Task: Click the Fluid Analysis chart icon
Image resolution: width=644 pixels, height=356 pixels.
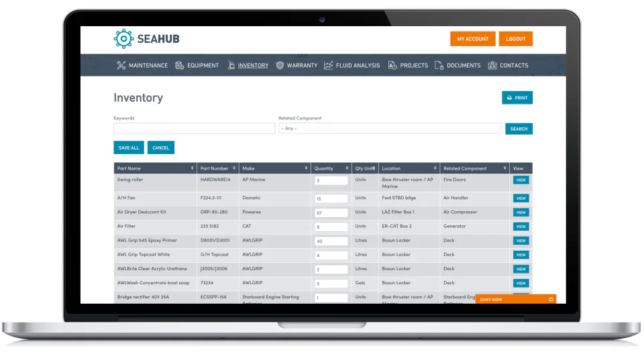Action: pyautogui.click(x=328, y=65)
